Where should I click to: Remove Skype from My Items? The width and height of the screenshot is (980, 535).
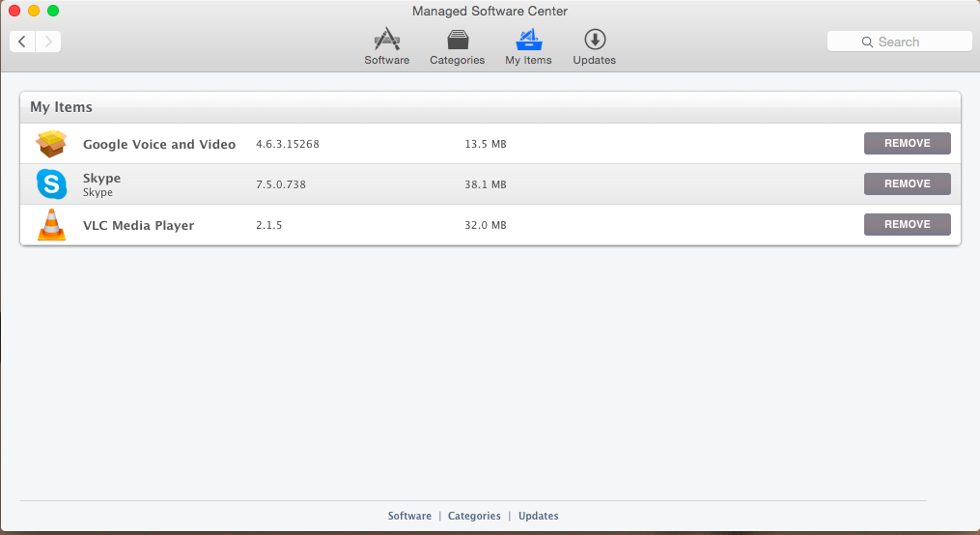pyautogui.click(x=907, y=183)
